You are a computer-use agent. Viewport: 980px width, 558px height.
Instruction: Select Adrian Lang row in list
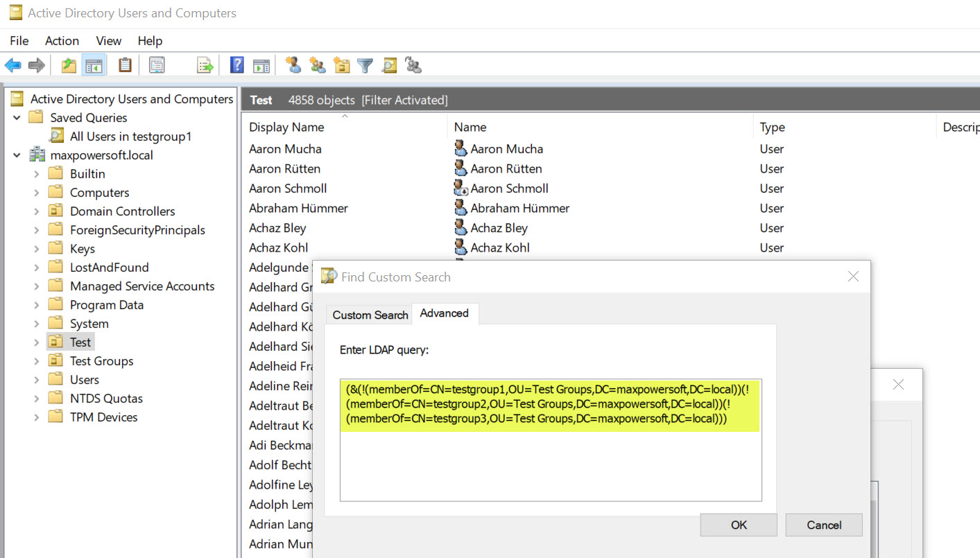280,524
